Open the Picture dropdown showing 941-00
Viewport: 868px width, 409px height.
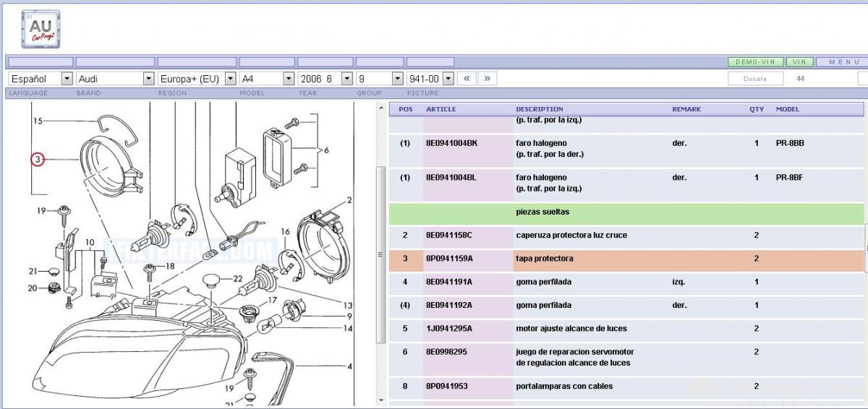click(430, 78)
